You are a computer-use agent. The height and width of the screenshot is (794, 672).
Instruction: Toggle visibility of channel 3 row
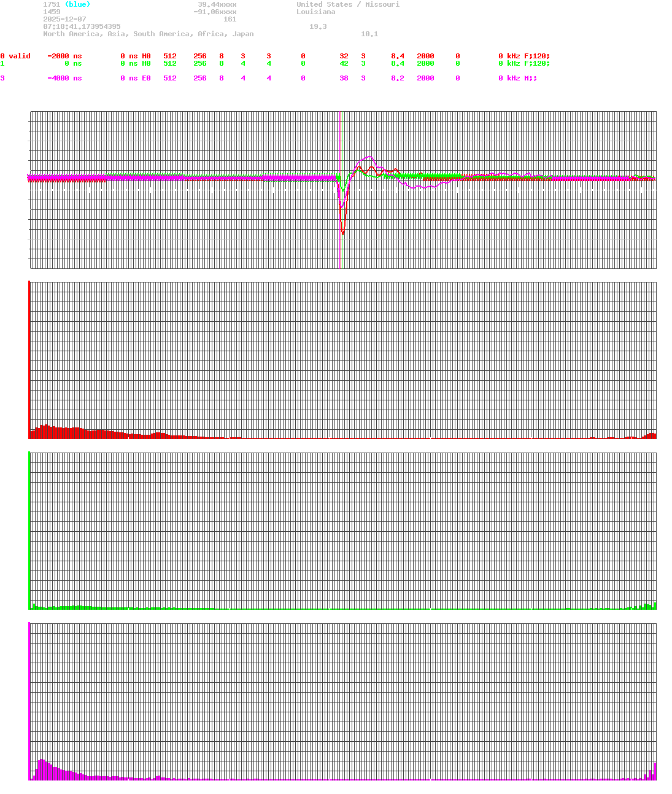2,78
